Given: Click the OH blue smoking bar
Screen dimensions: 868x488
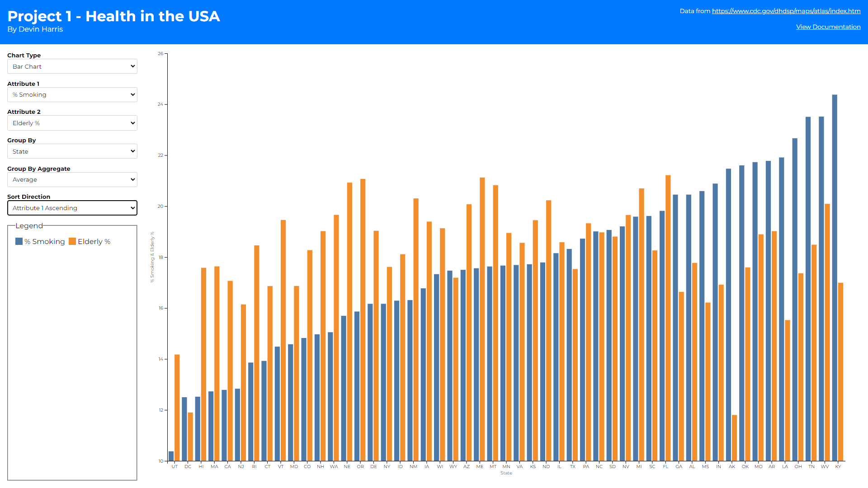Looking at the screenshot, I should pyautogui.click(x=795, y=299).
